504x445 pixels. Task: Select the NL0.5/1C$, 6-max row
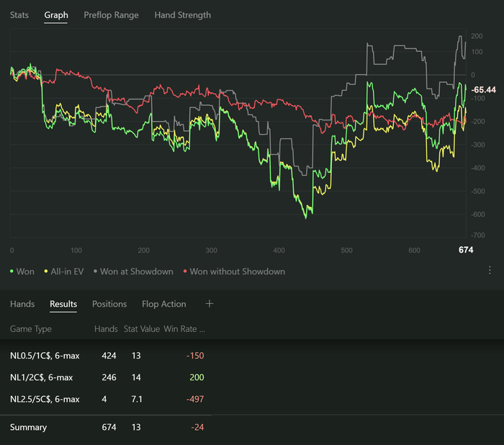[45, 356]
